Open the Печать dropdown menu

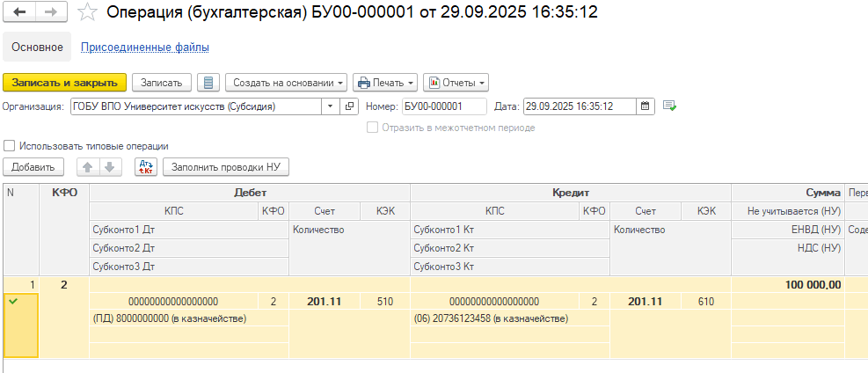(385, 83)
